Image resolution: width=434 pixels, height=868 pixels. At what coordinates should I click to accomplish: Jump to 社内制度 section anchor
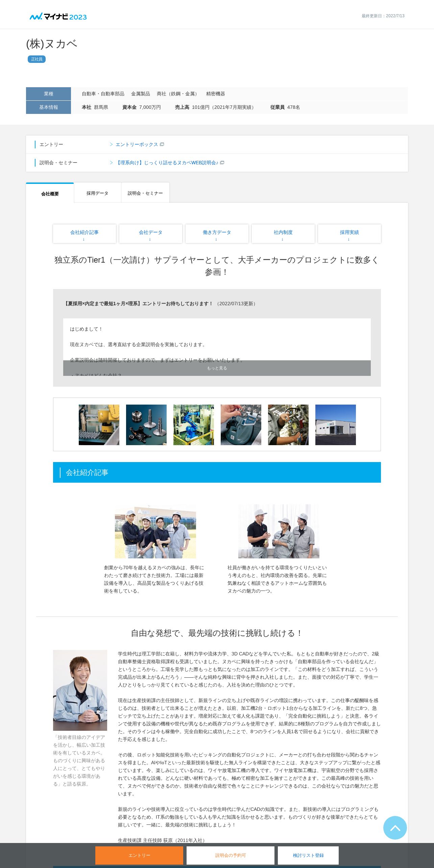283,234
